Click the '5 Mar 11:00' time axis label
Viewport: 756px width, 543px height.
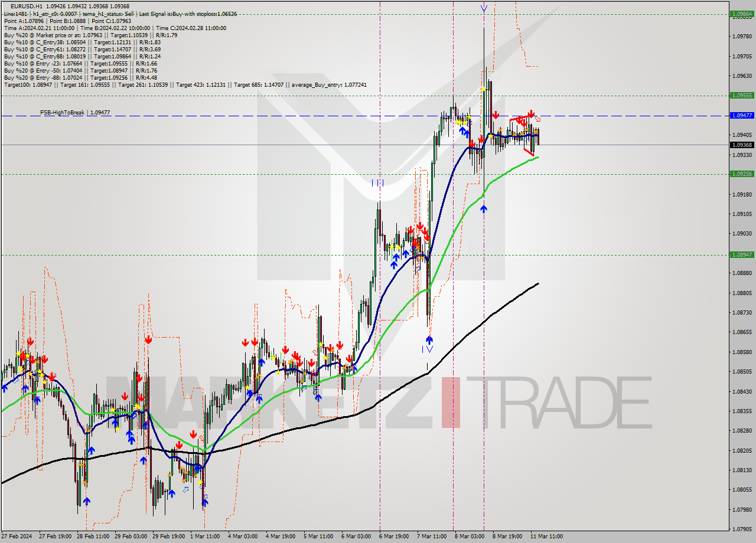coord(318,537)
